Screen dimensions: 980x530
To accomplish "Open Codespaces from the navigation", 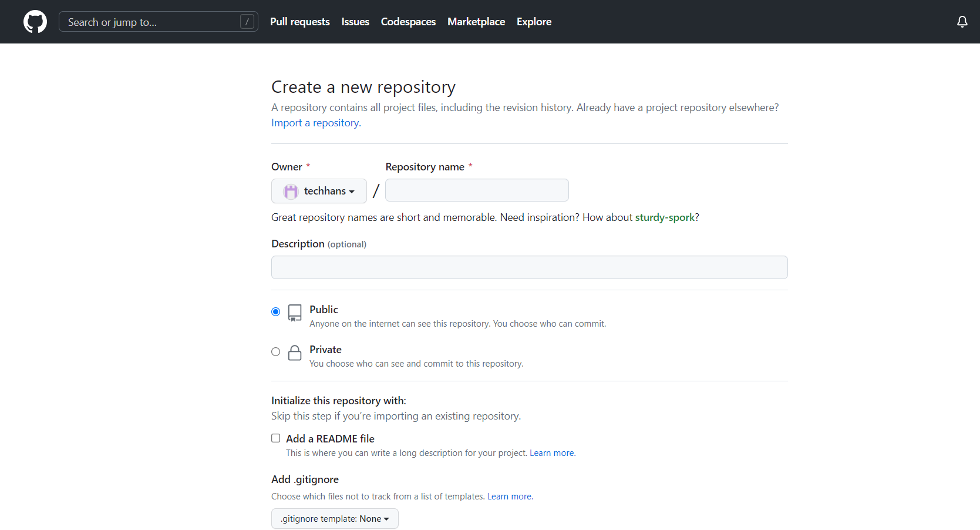I will click(x=408, y=22).
